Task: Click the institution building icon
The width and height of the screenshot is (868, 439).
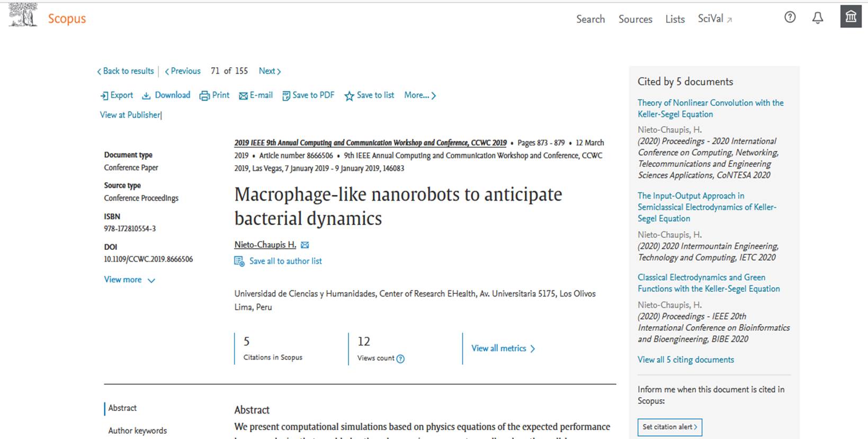Action: pyautogui.click(x=851, y=16)
